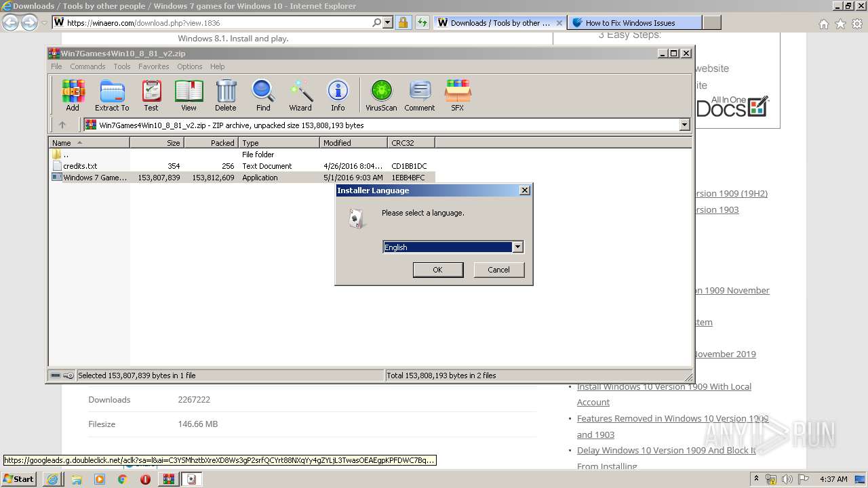This screenshot has height=488, width=868.
Task: Open Chrome from the taskbar
Action: click(x=122, y=479)
